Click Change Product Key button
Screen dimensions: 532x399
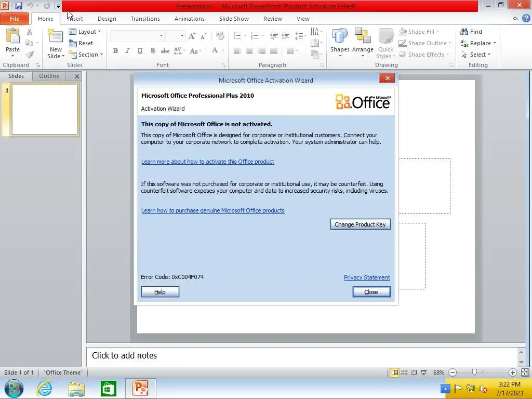coord(361,224)
